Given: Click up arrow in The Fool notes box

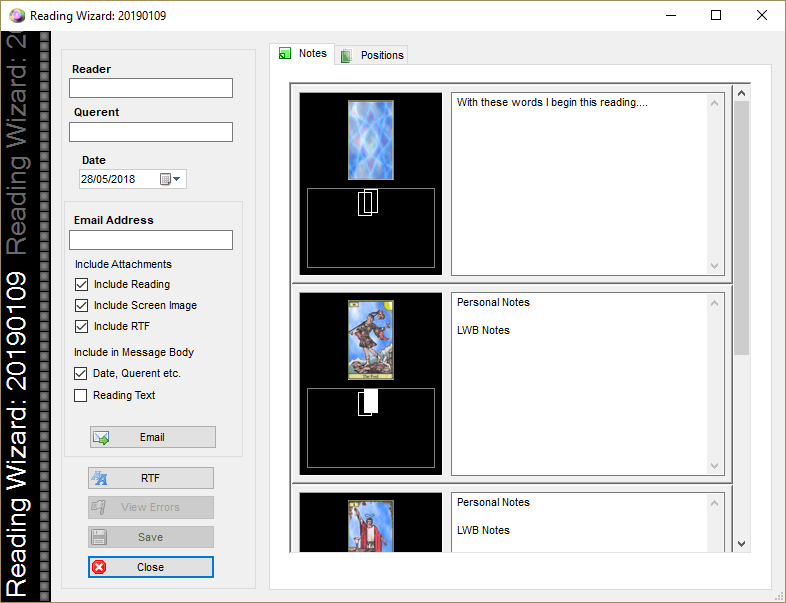Looking at the screenshot, I should [715, 303].
